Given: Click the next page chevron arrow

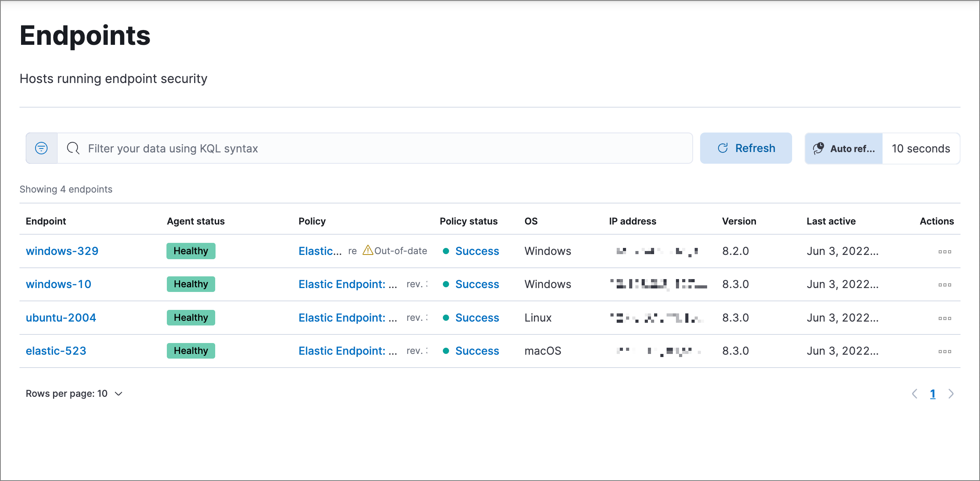Looking at the screenshot, I should coord(951,394).
